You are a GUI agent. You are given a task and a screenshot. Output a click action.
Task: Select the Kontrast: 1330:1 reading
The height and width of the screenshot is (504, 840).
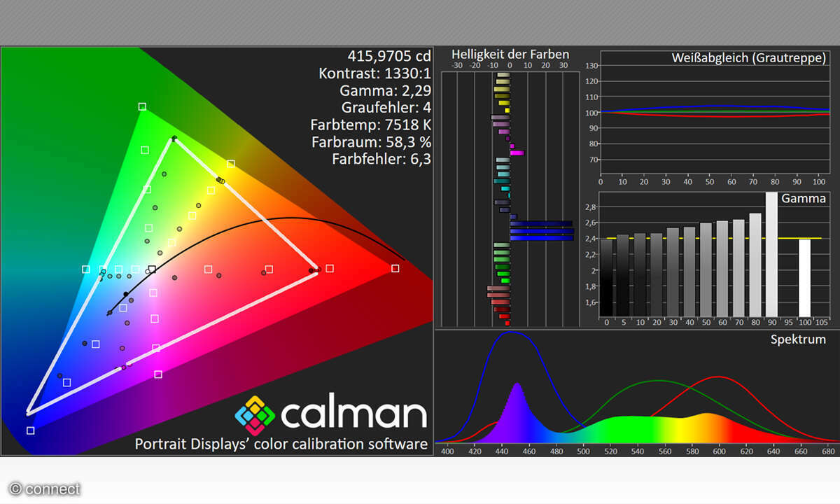[x=374, y=73]
